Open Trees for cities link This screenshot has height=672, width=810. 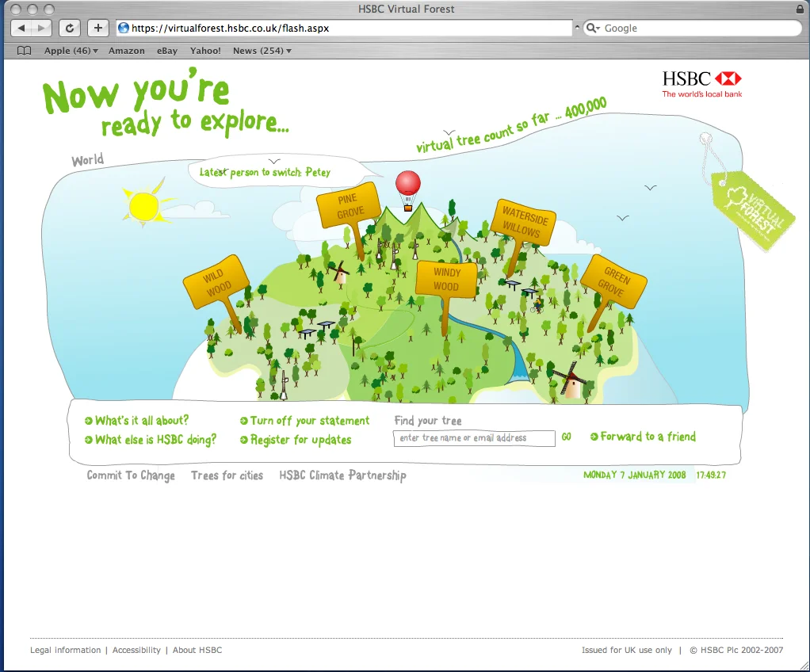[227, 475]
